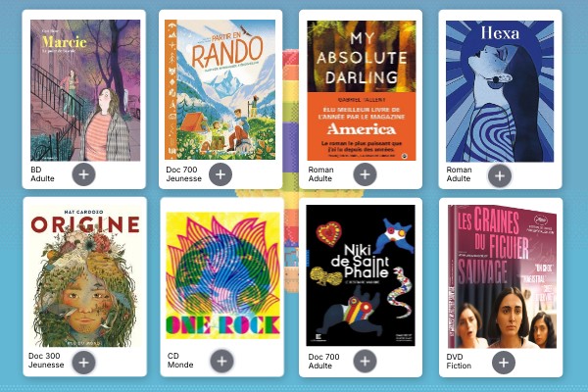The height and width of the screenshot is (392, 588).
Task: Open the My Absolute Darling novel cover
Action: 362,90
